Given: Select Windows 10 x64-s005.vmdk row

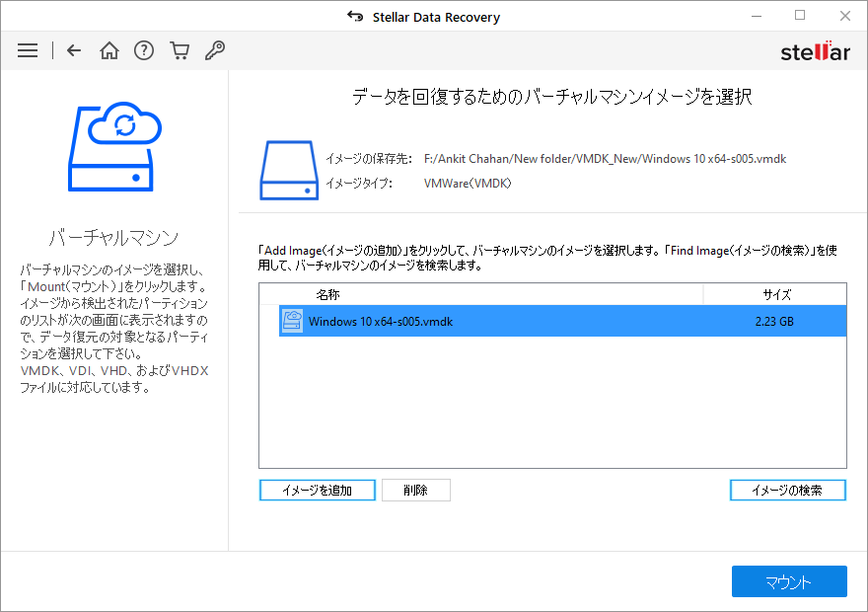Looking at the screenshot, I should point(562,321).
